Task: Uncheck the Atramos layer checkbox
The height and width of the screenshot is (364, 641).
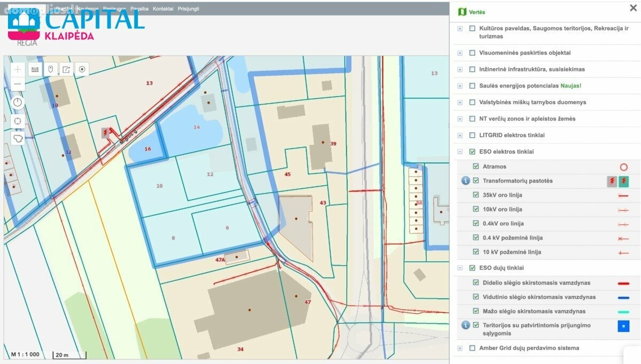Action: 476,167
